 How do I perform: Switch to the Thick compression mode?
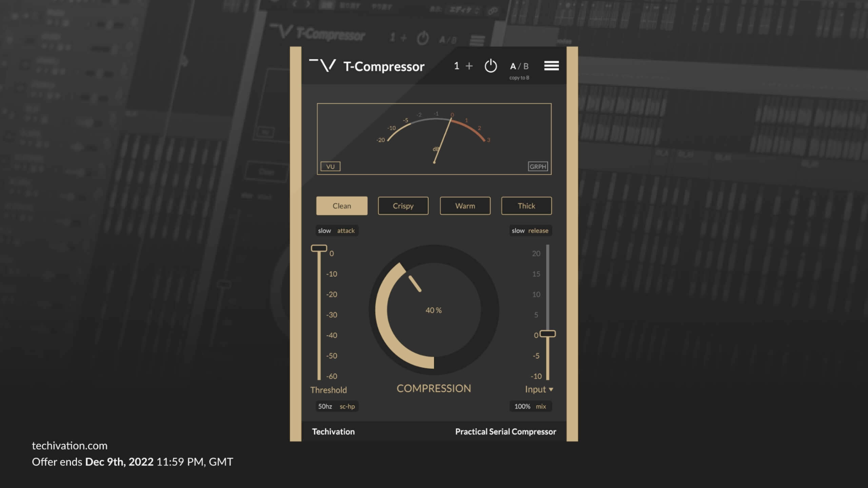[x=526, y=206]
